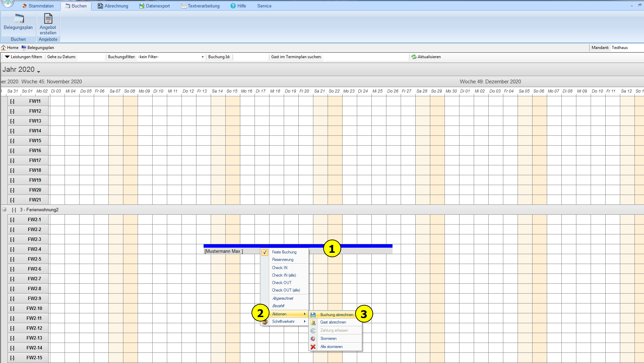This screenshot has height=363, width=644.
Task: Open the Schriftverkehr submenu
Action: pyautogui.click(x=284, y=321)
